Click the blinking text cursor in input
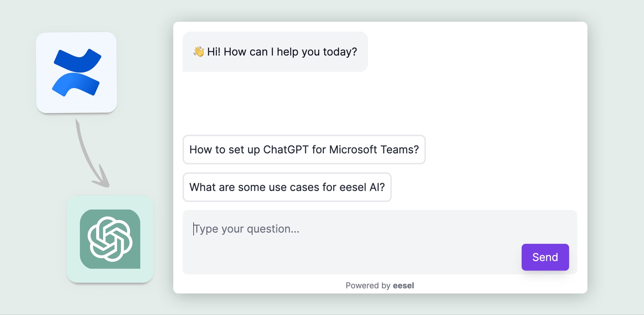 click(193, 229)
